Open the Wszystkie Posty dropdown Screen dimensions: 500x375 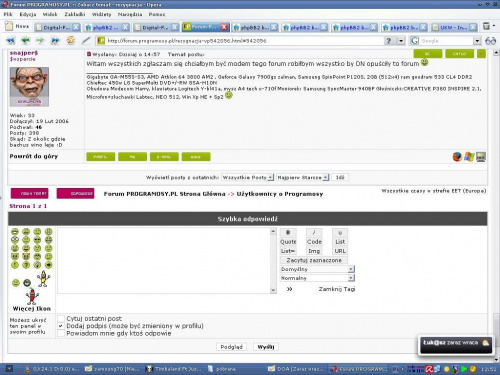[x=247, y=177]
